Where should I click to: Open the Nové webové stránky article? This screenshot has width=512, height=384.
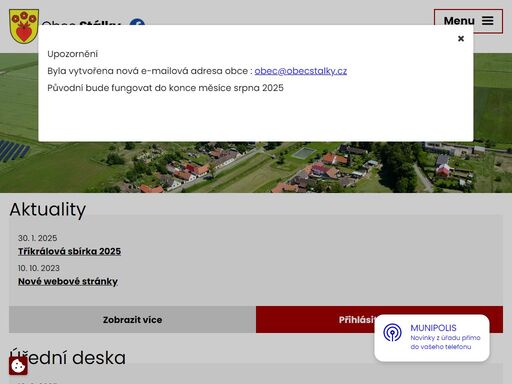point(68,281)
